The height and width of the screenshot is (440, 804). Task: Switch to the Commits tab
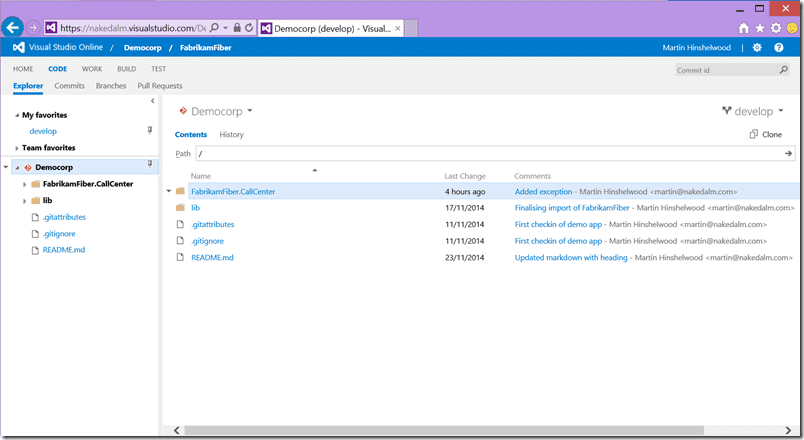pos(69,86)
